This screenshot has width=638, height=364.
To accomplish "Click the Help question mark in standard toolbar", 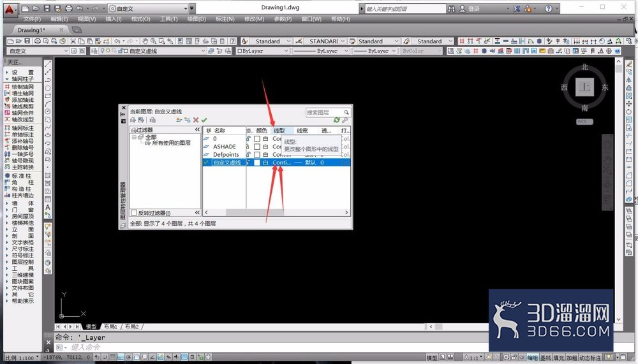I will [x=232, y=41].
